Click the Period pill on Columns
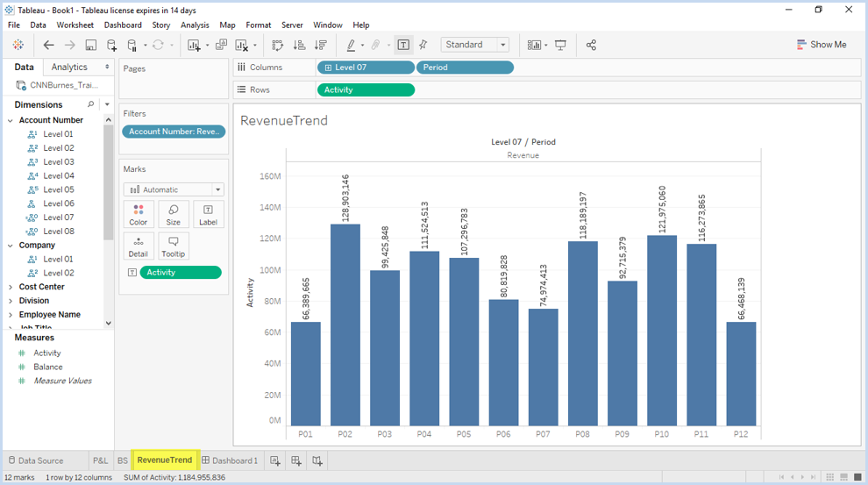The height and width of the screenshot is (485, 868). (x=465, y=68)
